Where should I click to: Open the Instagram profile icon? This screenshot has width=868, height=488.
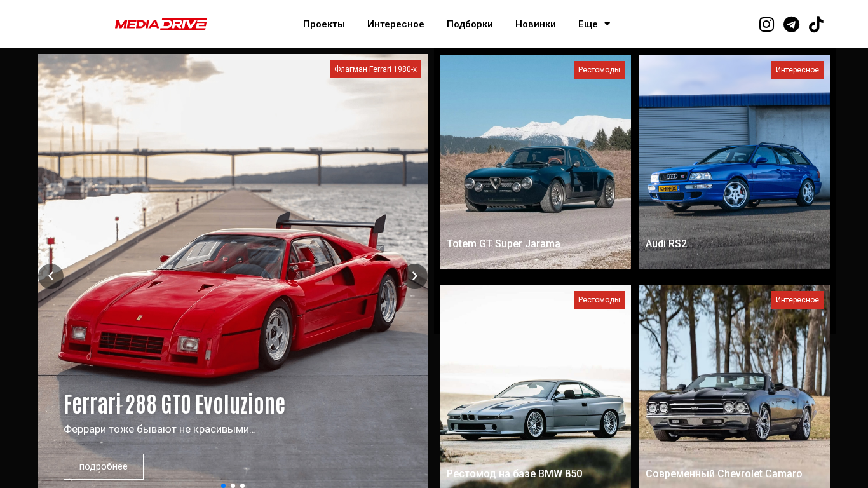coord(766,24)
